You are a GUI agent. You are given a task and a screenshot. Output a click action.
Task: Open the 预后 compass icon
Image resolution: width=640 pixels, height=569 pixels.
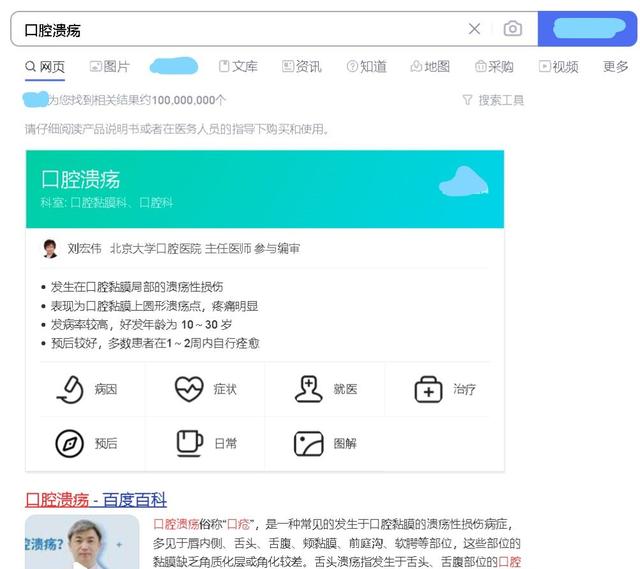click(69, 443)
